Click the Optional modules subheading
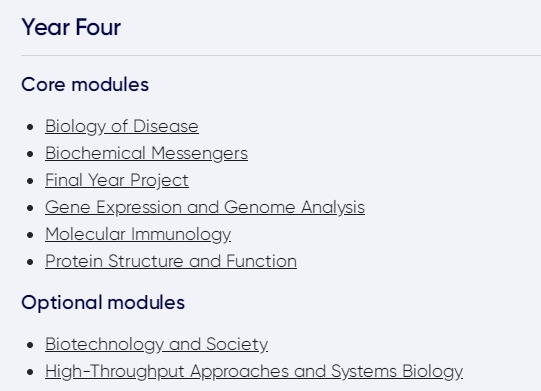The image size is (541, 391). point(103,303)
